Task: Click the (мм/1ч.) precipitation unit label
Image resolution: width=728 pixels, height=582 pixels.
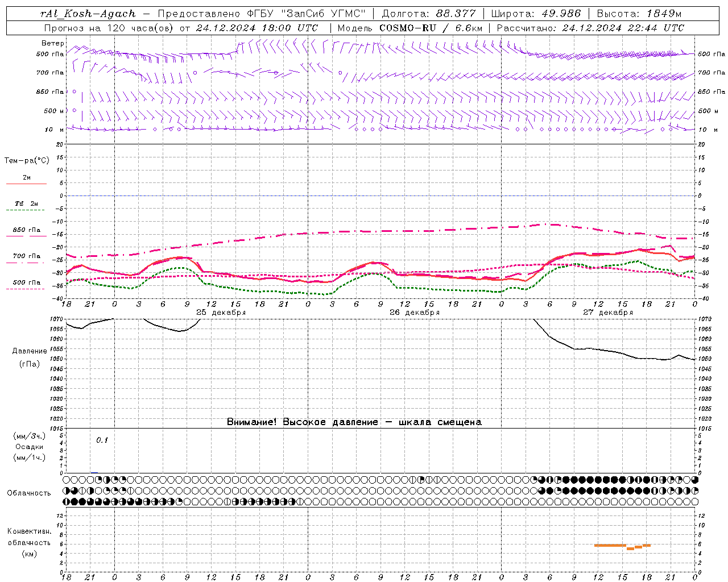Action: 30,458
